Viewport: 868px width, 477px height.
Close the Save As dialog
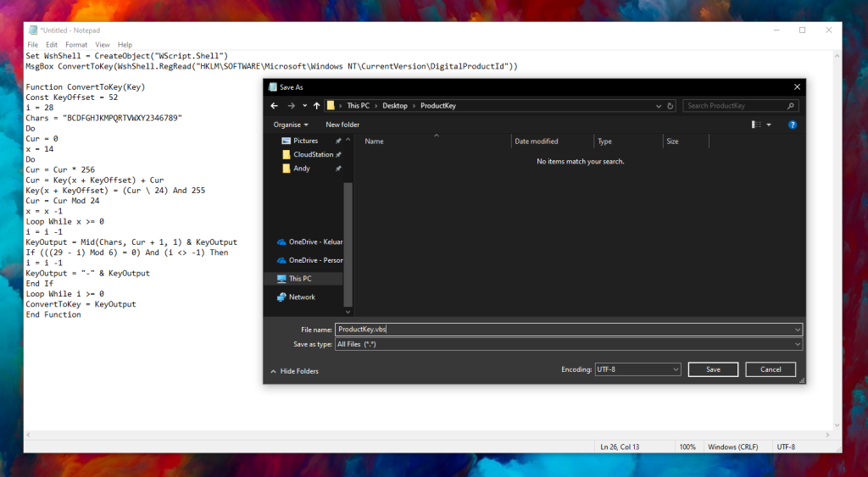point(797,87)
